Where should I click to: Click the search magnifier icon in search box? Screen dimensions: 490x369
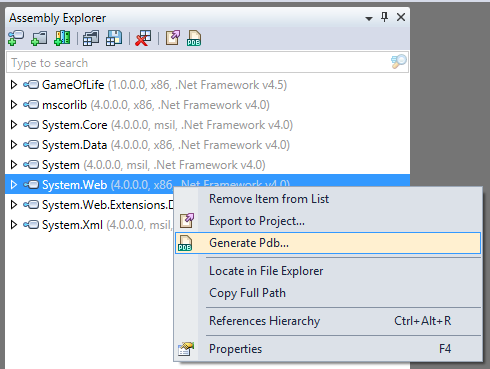click(x=399, y=62)
